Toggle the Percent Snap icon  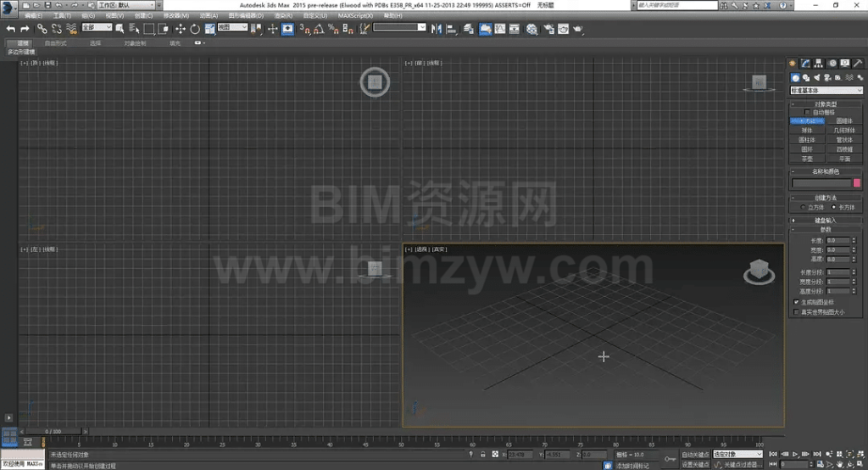(x=333, y=29)
